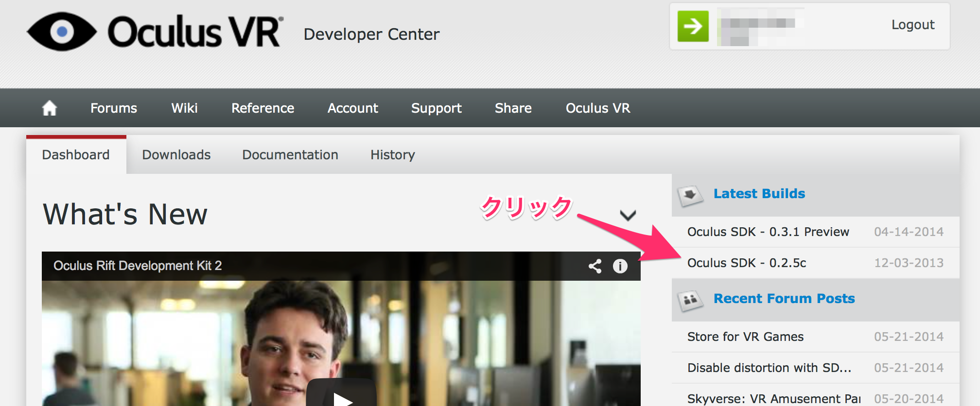Show video info icon
Image resolution: width=980 pixels, height=406 pixels.
(620, 266)
